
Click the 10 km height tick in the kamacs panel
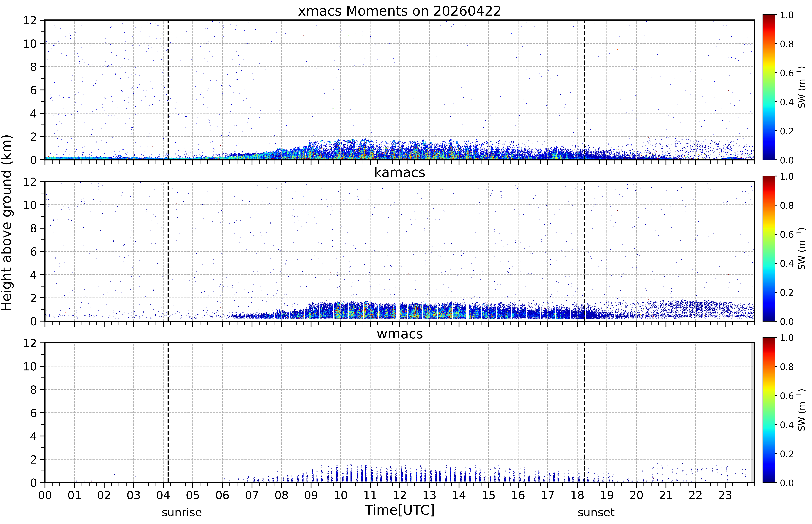tap(30, 205)
